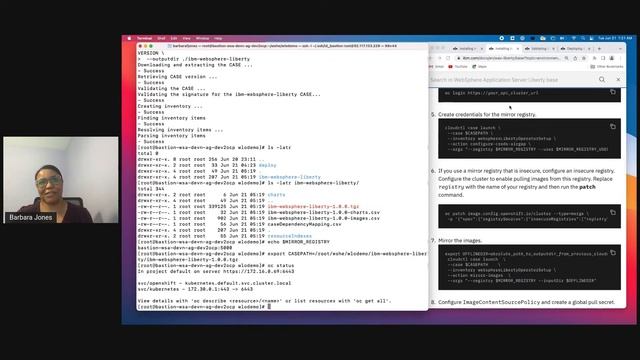Open the browser three-dot menu
The image size is (640, 360).
(620, 58)
